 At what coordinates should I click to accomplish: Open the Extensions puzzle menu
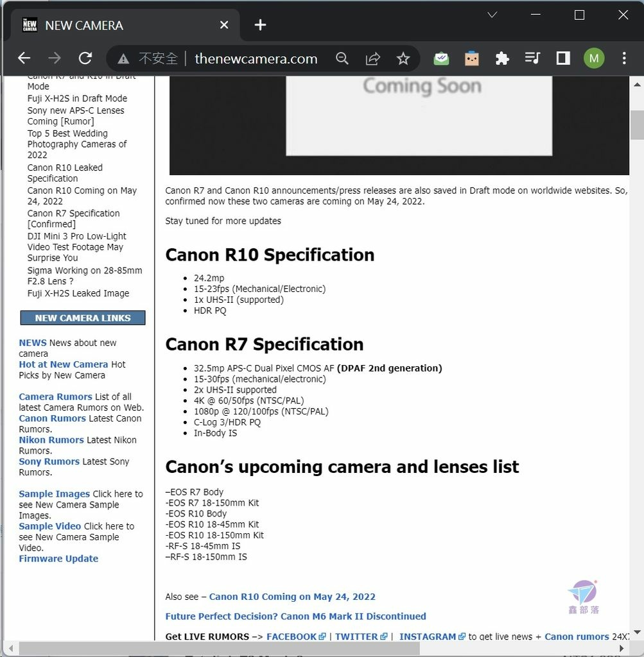(x=502, y=58)
